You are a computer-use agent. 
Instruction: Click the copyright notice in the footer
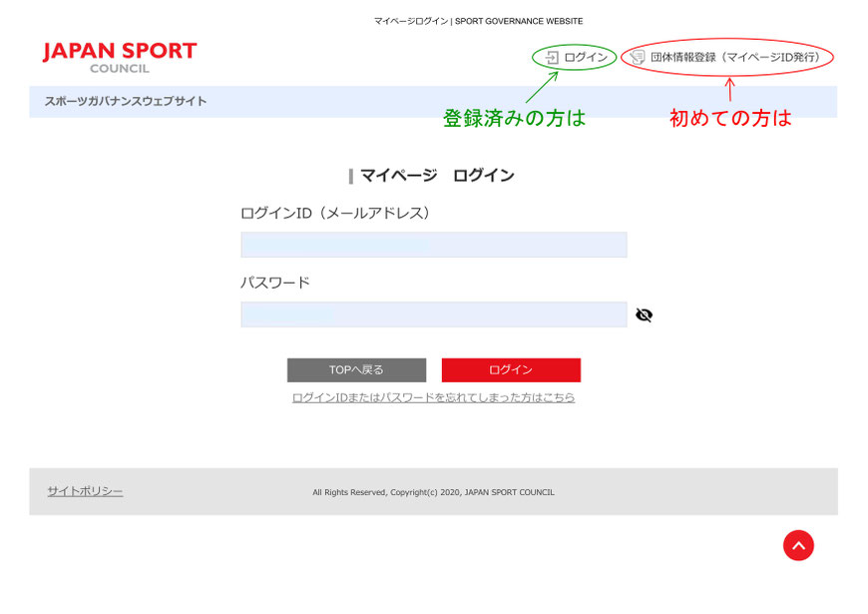[433, 492]
